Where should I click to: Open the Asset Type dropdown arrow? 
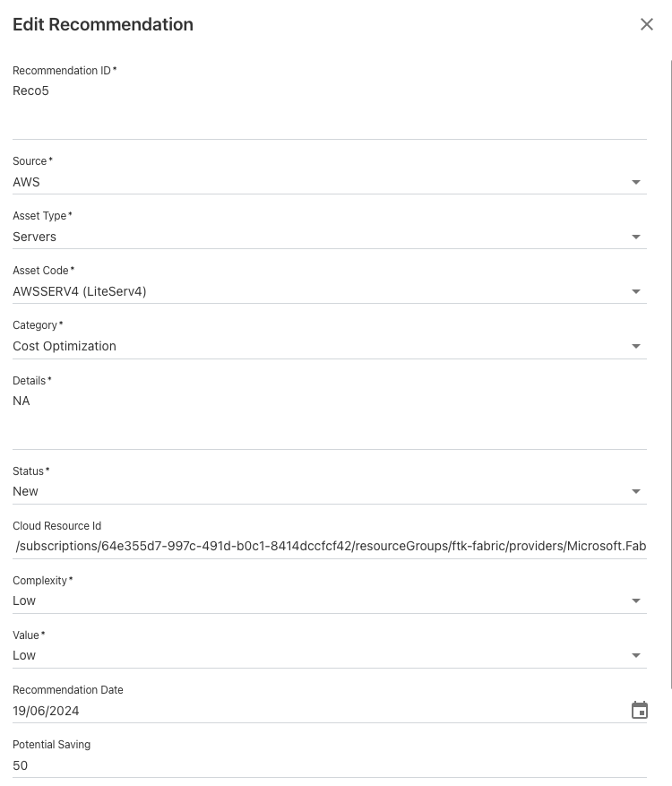636,238
